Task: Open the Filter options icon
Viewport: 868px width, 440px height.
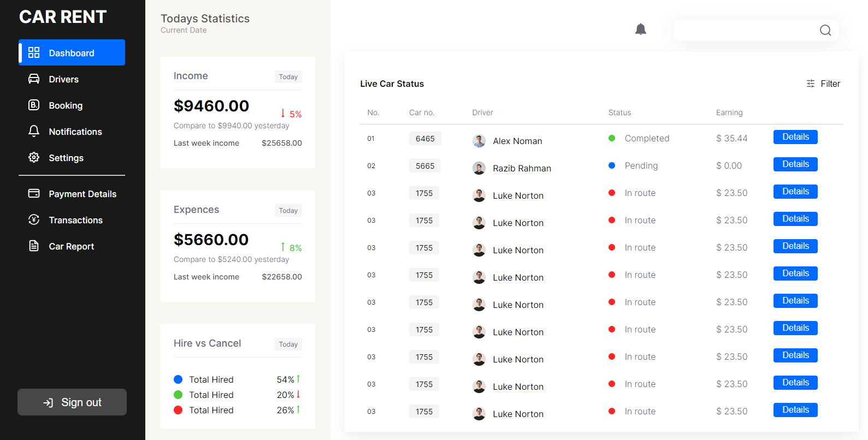Action: (811, 84)
